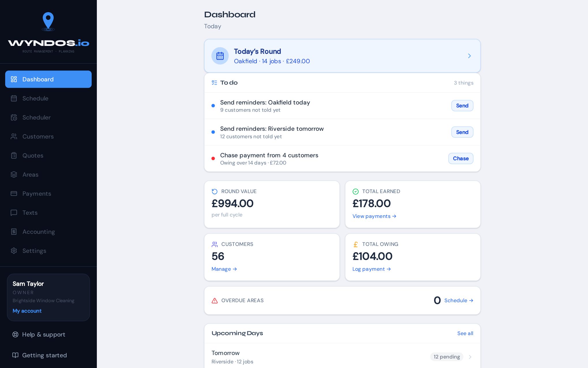Click the Overdue Areas warning triangle icon
588x368 pixels.
215,301
